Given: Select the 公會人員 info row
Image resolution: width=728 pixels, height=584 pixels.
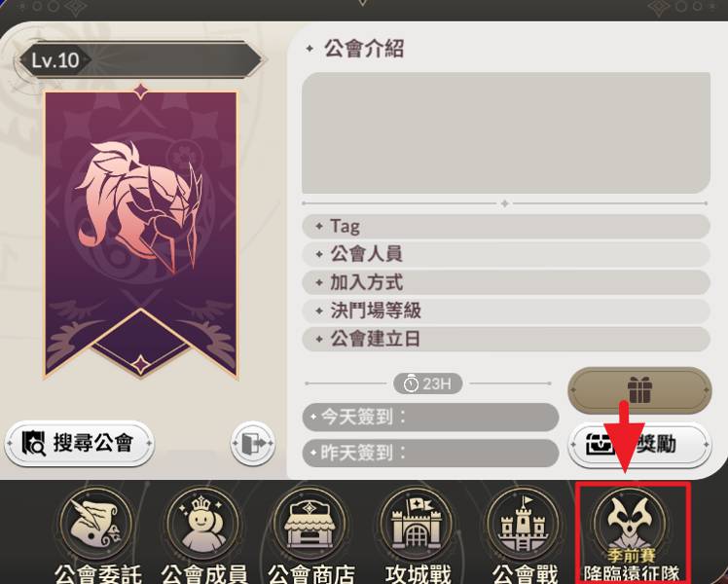Looking at the screenshot, I should 506,254.
